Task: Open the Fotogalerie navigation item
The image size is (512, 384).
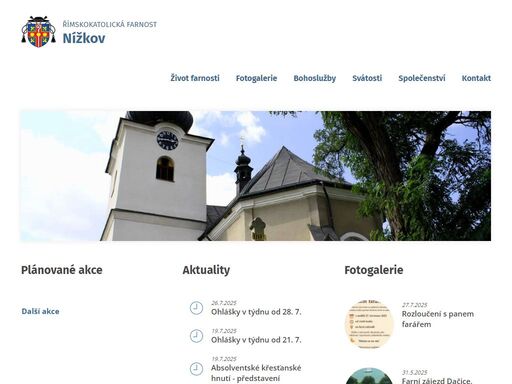Action: click(x=256, y=78)
